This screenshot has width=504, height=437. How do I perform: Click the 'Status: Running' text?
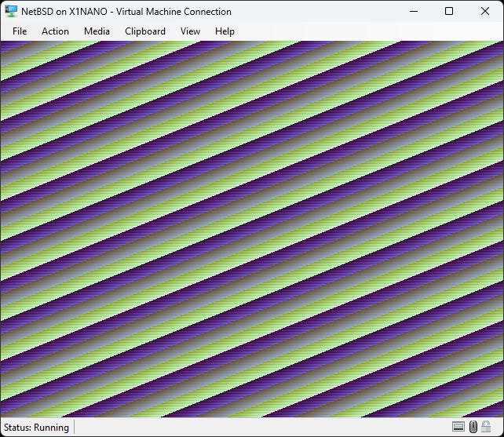(36, 428)
